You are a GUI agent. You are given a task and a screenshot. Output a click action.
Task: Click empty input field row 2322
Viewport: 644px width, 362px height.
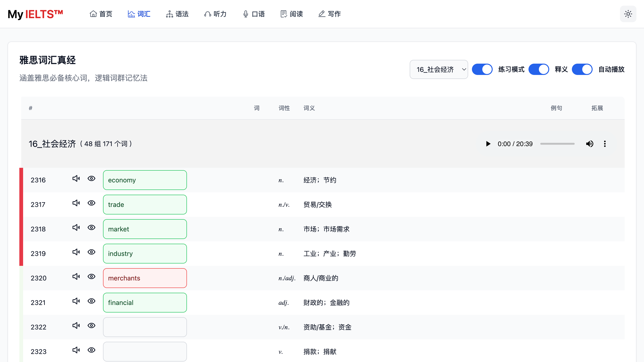click(x=145, y=327)
